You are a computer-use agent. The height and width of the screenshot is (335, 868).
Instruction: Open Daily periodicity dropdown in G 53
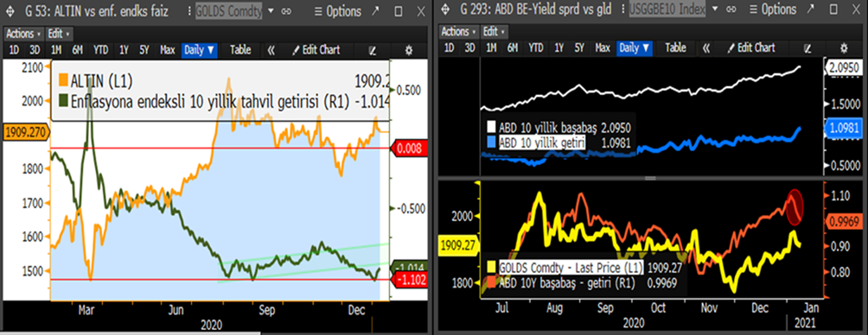point(200,50)
